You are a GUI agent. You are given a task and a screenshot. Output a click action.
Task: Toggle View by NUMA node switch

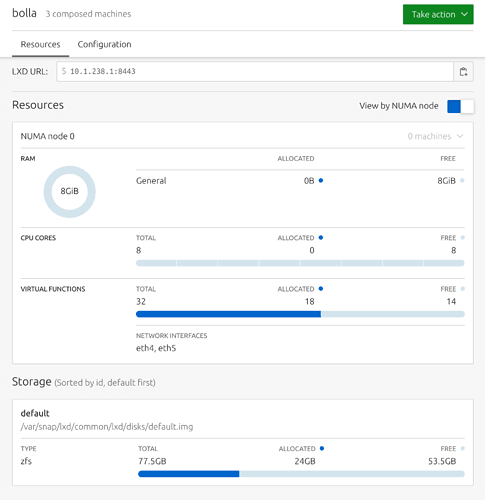(460, 107)
